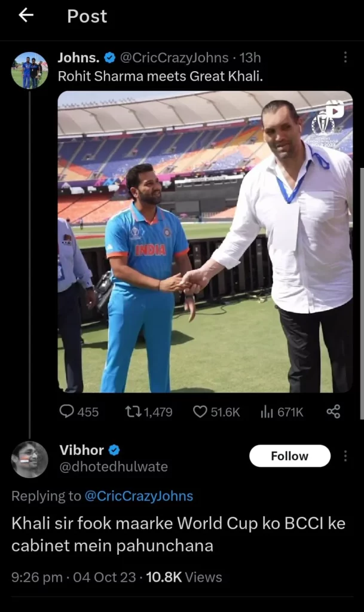Open reply icon with 455 comments
The image size is (364, 612).
pos(67,412)
